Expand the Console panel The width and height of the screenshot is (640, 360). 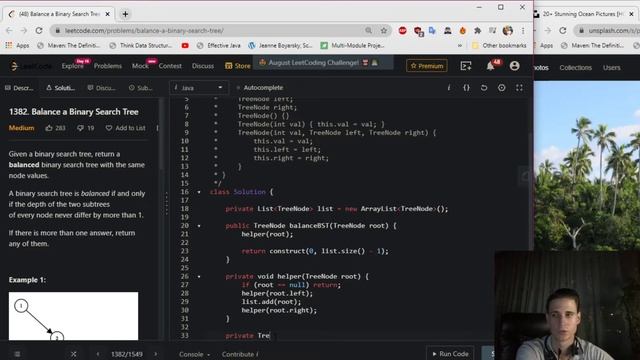(x=194, y=354)
